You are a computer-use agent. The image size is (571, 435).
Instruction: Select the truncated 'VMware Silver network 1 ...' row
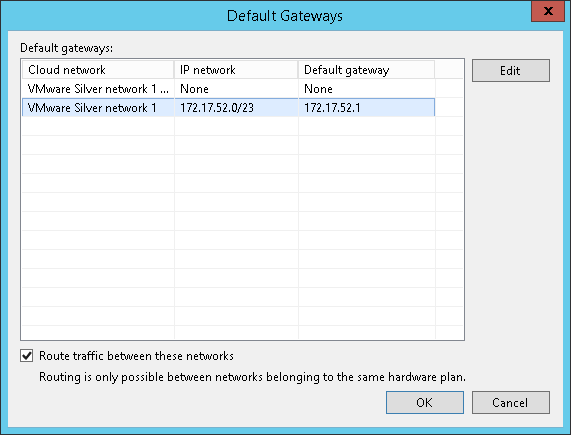pyautogui.click(x=228, y=88)
